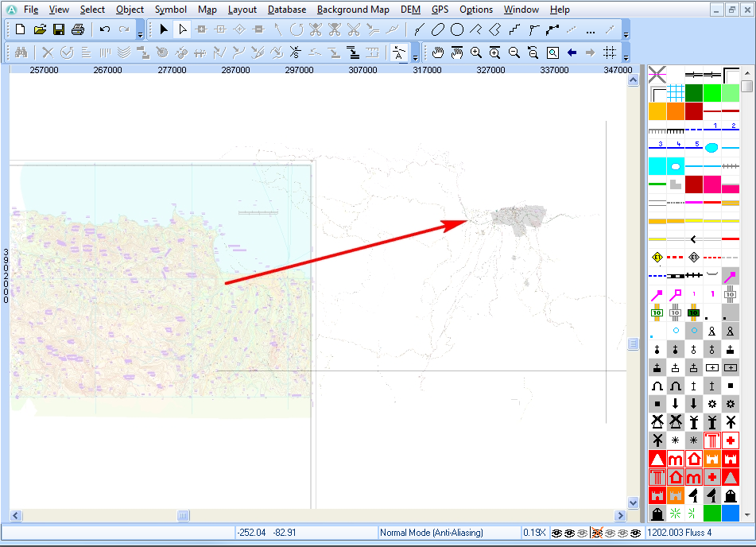Click the text-along-line A tool
Screen dimensions: 756x547
(399, 52)
